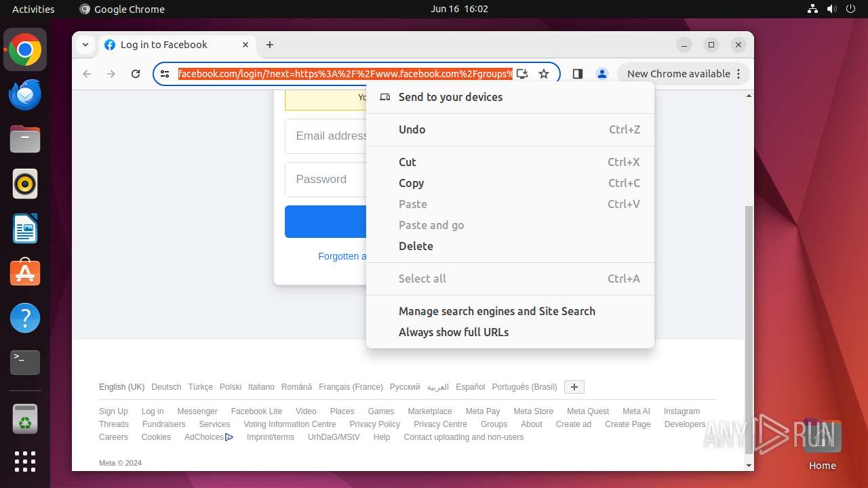Click the scrollbar down arrow
Viewport: 868px width, 488px height.
(x=749, y=466)
